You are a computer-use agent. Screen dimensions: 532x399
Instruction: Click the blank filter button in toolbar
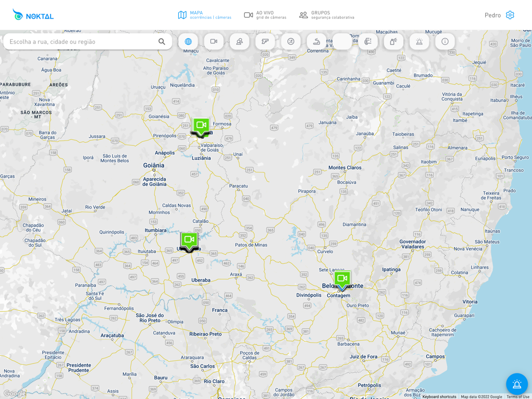tap(342, 41)
